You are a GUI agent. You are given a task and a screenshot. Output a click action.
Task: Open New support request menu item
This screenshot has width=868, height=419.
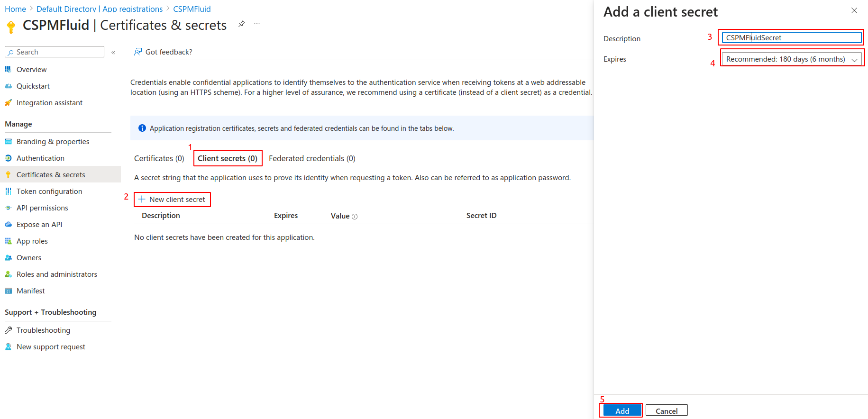click(51, 346)
